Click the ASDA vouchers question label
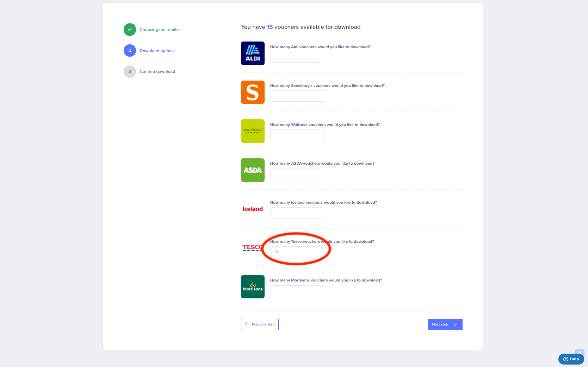588x367 pixels. pyautogui.click(x=322, y=163)
